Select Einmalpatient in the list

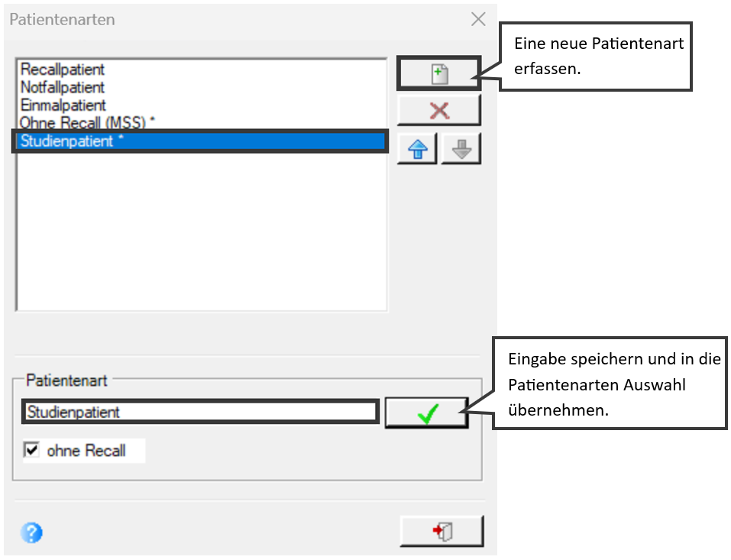click(63, 105)
